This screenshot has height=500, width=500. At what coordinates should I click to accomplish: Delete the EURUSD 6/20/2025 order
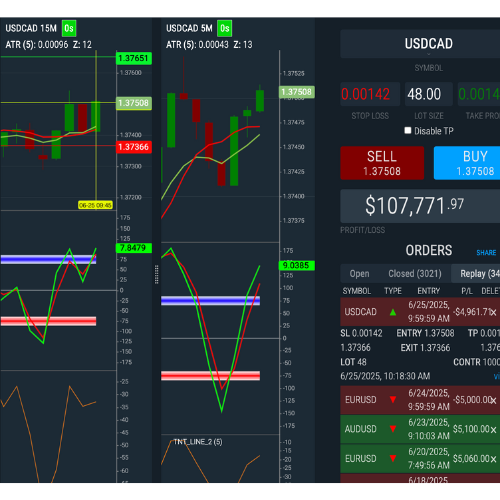(x=493, y=459)
